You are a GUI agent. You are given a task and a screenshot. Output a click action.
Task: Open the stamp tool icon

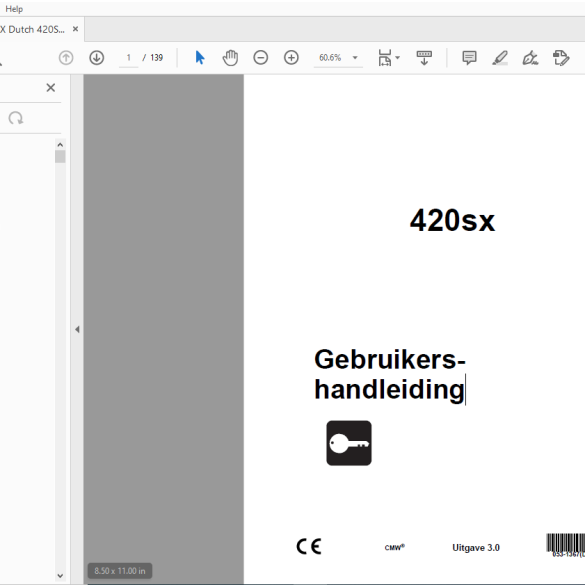[x=561, y=58]
